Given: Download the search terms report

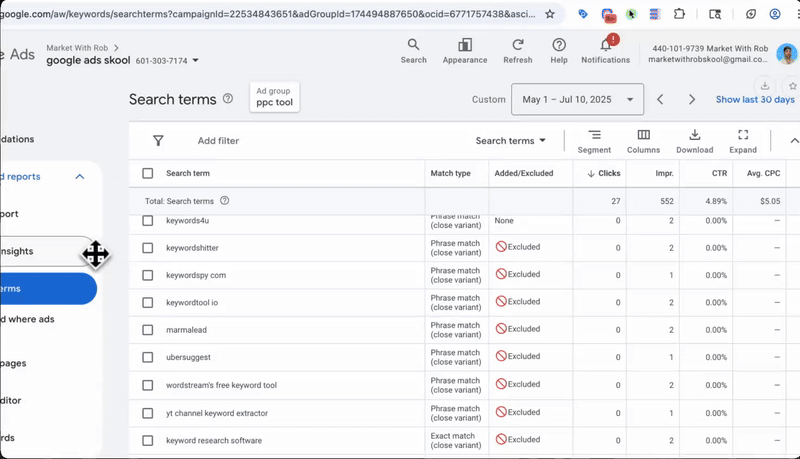Looking at the screenshot, I should pyautogui.click(x=694, y=141).
